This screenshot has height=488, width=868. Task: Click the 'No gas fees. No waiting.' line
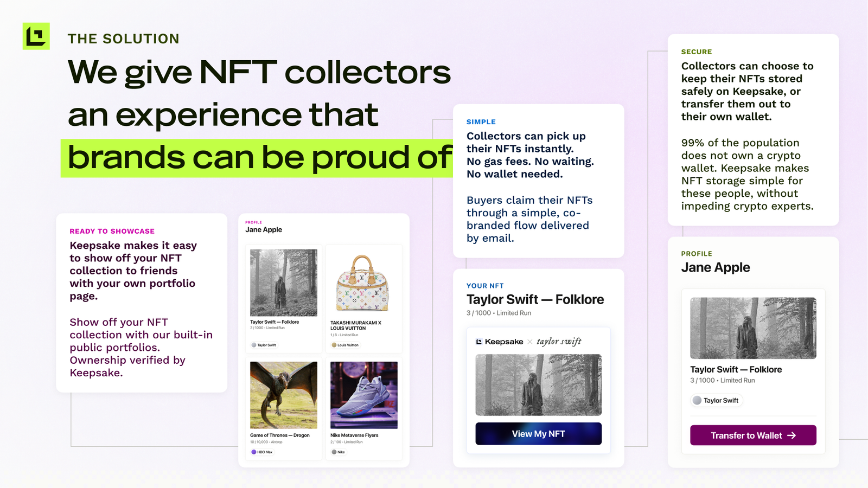[x=530, y=161]
